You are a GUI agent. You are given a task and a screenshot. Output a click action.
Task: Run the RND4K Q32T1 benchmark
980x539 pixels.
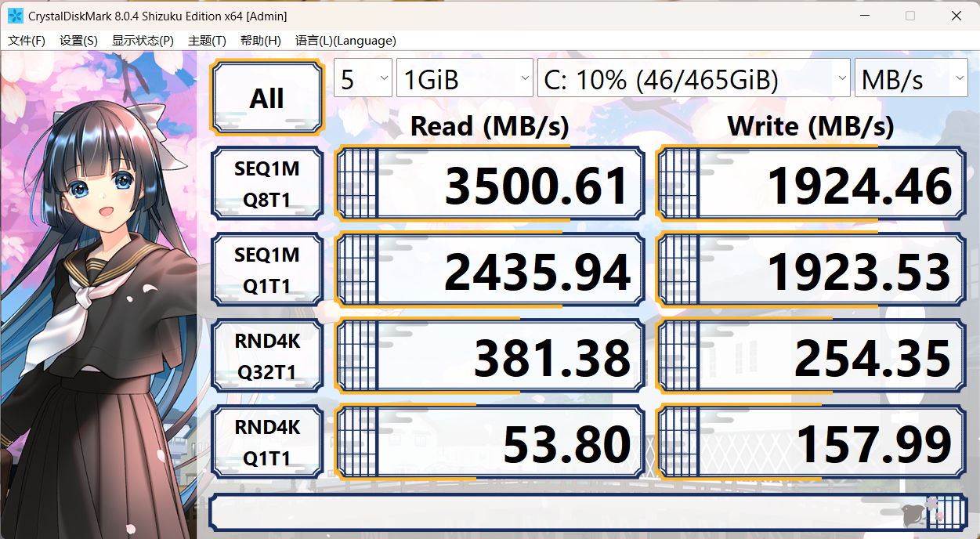tap(266, 356)
